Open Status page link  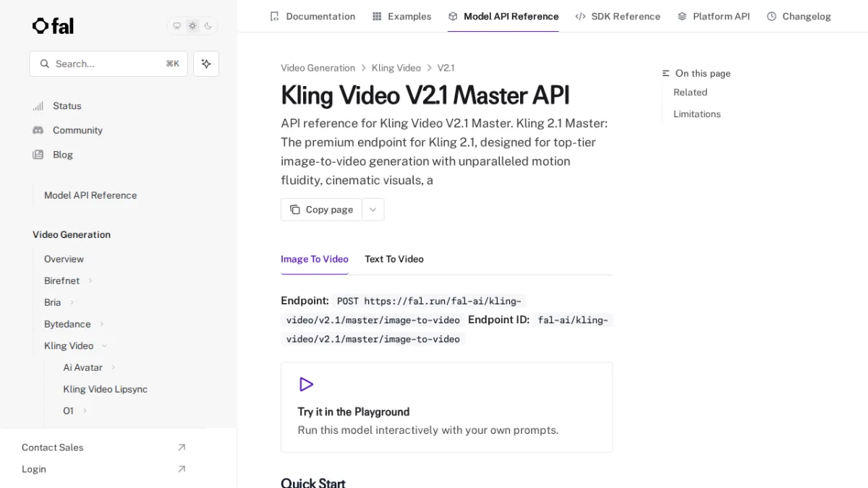(67, 106)
